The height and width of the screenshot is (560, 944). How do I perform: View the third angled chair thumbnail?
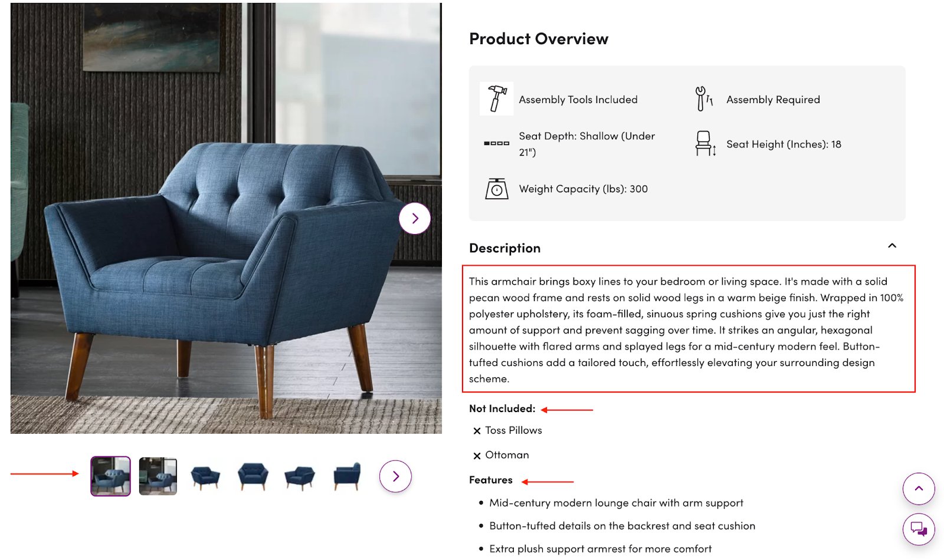205,476
